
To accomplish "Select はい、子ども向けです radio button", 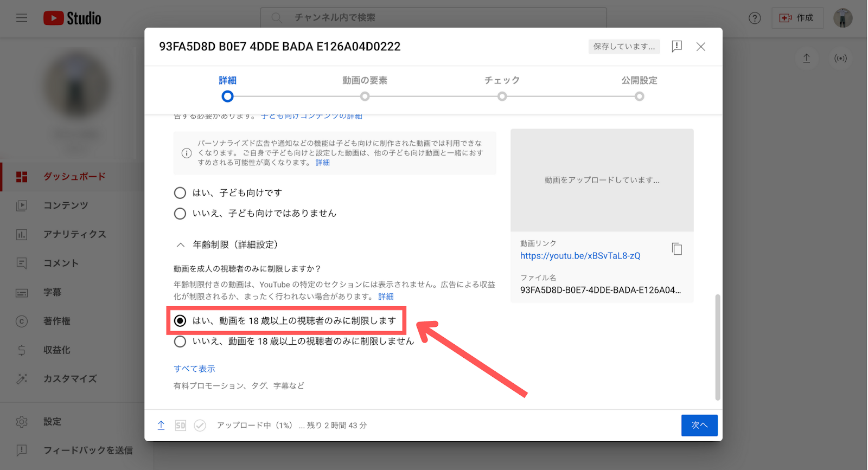I will tap(180, 193).
